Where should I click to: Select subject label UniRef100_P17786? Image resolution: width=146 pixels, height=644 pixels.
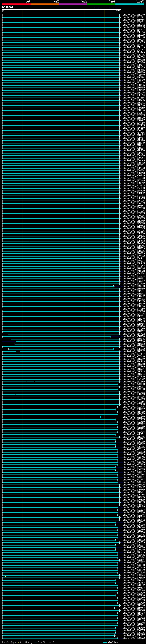tap(134, 133)
